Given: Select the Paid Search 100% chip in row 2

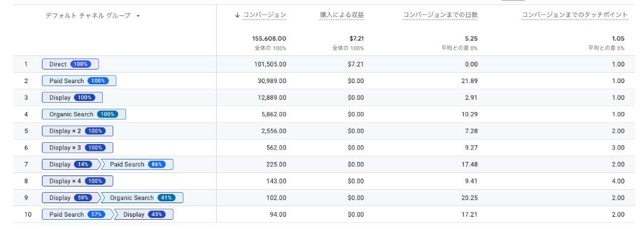Looking at the screenshot, I should click(x=79, y=81).
